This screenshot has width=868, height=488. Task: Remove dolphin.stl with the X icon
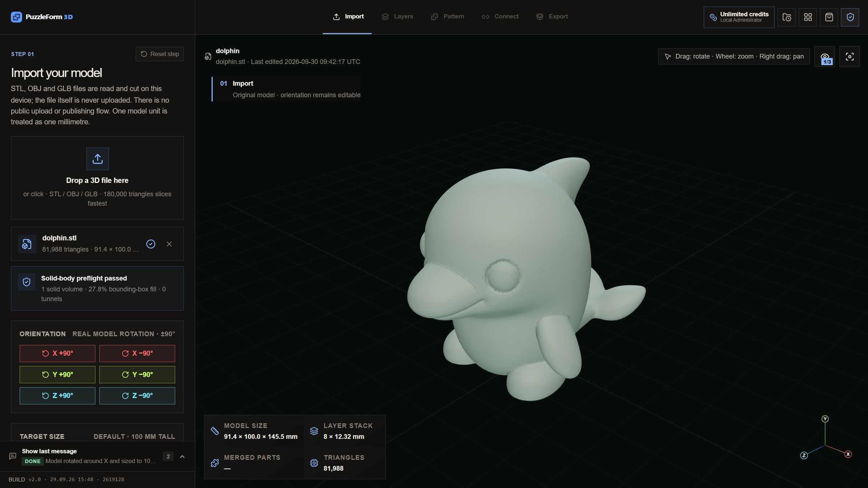(x=169, y=244)
